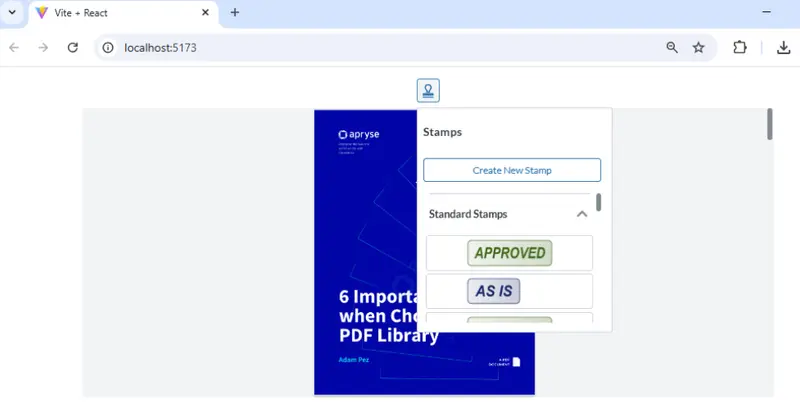Close the Vite + React tab
Image resolution: width=800 pixels, height=405 pixels.
pyautogui.click(x=205, y=13)
